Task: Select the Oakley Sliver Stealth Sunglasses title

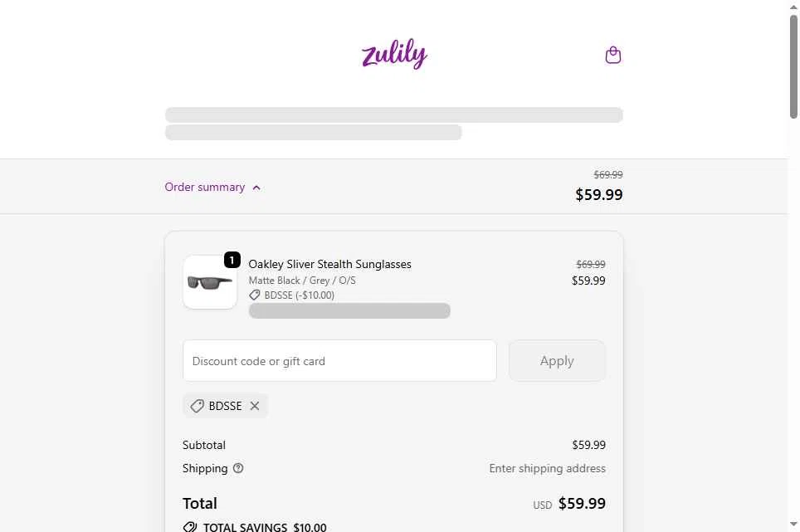Action: [329, 264]
